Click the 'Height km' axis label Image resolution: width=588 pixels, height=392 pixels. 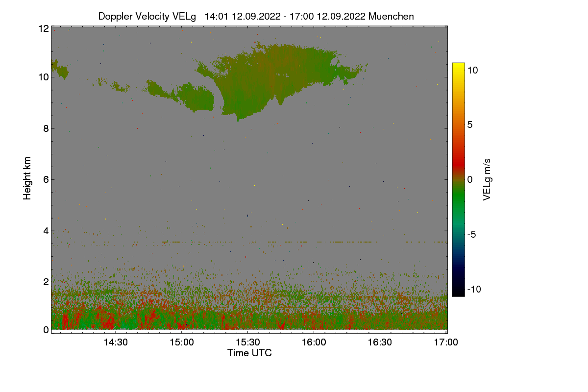click(x=27, y=178)
